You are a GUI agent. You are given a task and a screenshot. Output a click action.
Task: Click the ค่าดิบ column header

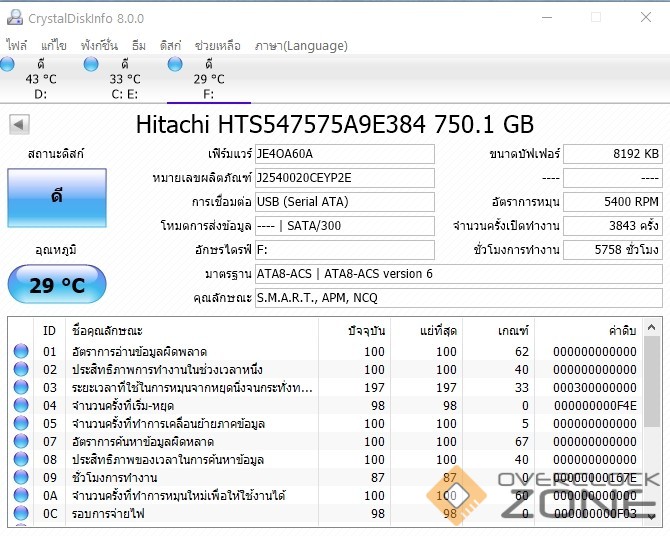(x=588, y=330)
